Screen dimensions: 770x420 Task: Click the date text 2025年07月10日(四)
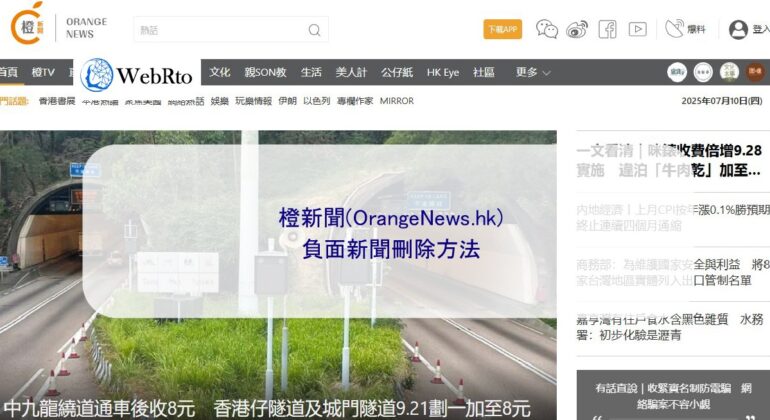722,101
